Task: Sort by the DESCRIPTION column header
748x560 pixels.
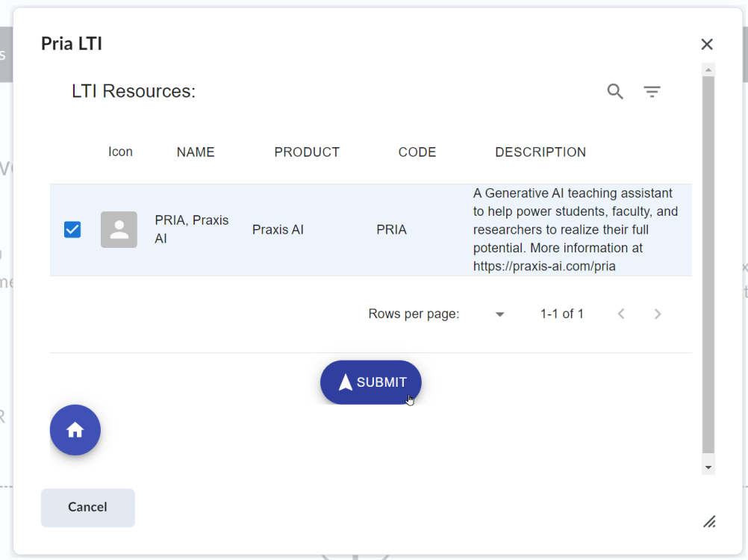Action: click(540, 152)
